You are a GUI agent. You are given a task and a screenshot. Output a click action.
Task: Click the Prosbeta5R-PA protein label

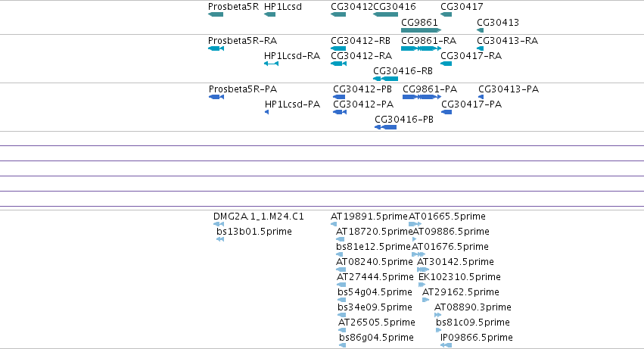click(x=243, y=89)
